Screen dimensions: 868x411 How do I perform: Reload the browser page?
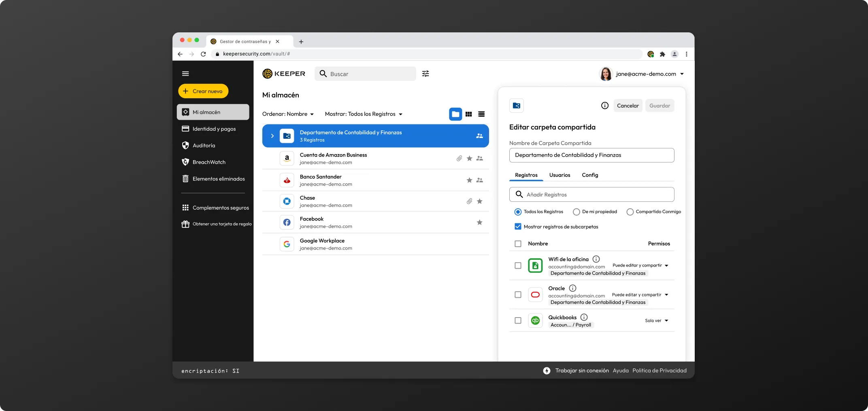(x=203, y=54)
